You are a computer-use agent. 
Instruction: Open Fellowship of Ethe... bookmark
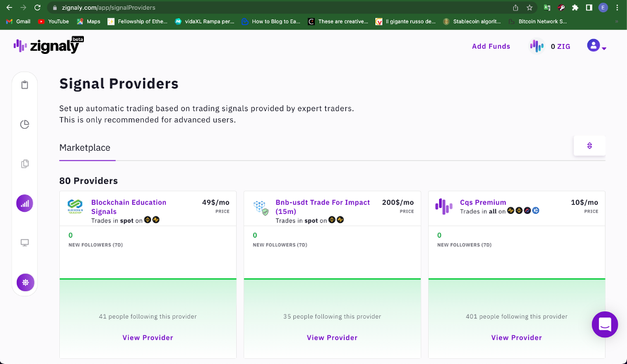(137, 21)
